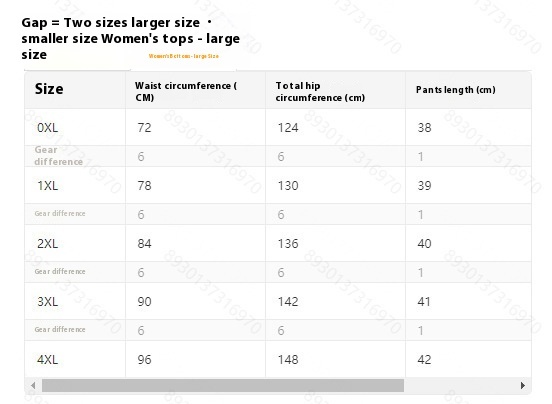The image size is (552, 404).
Task: Click the empty scrollbar track right of thumb
Action: tap(461, 385)
